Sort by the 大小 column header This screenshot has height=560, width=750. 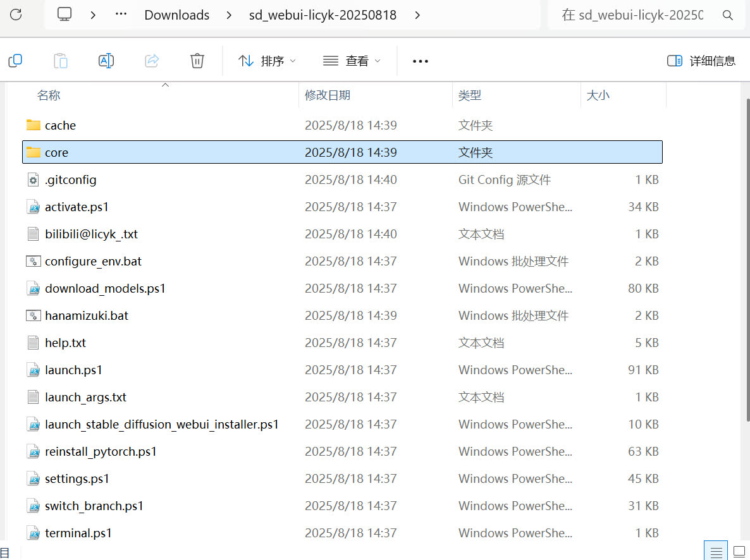click(x=598, y=95)
